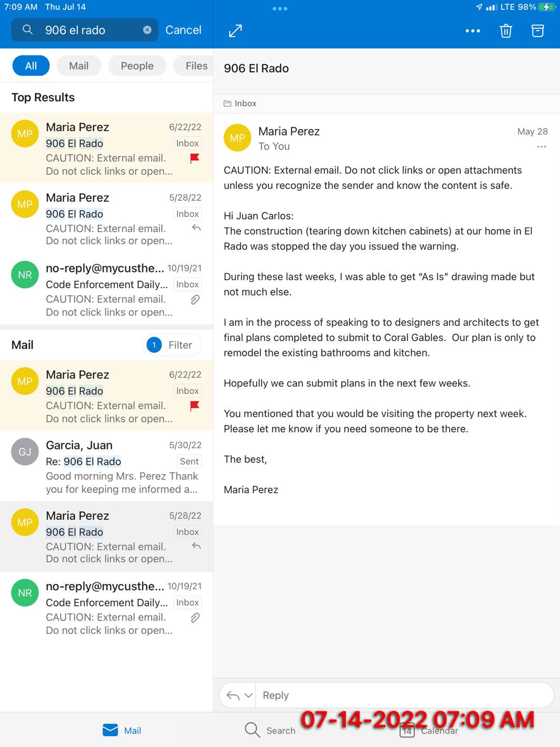The height and width of the screenshot is (747, 560).
Task: Clear the search field text
Action: [x=147, y=30]
